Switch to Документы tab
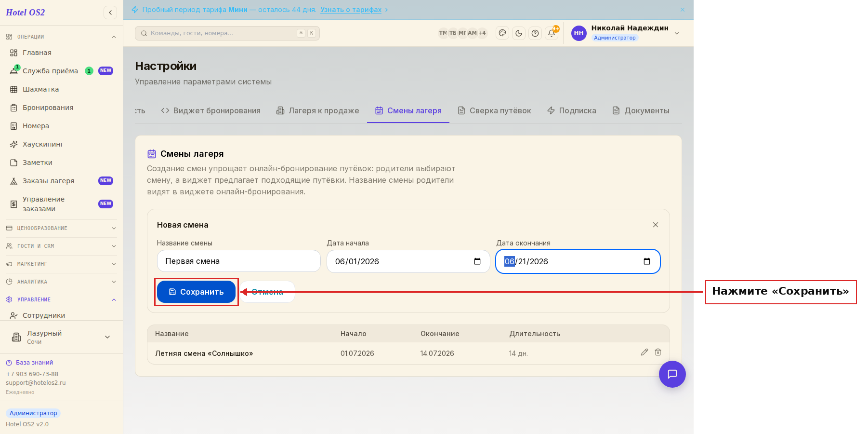 tap(641, 110)
